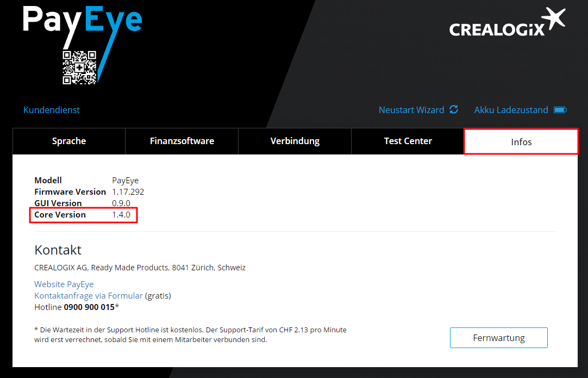588x378 pixels.
Task: Switch to the Sprache tab
Action: [69, 141]
